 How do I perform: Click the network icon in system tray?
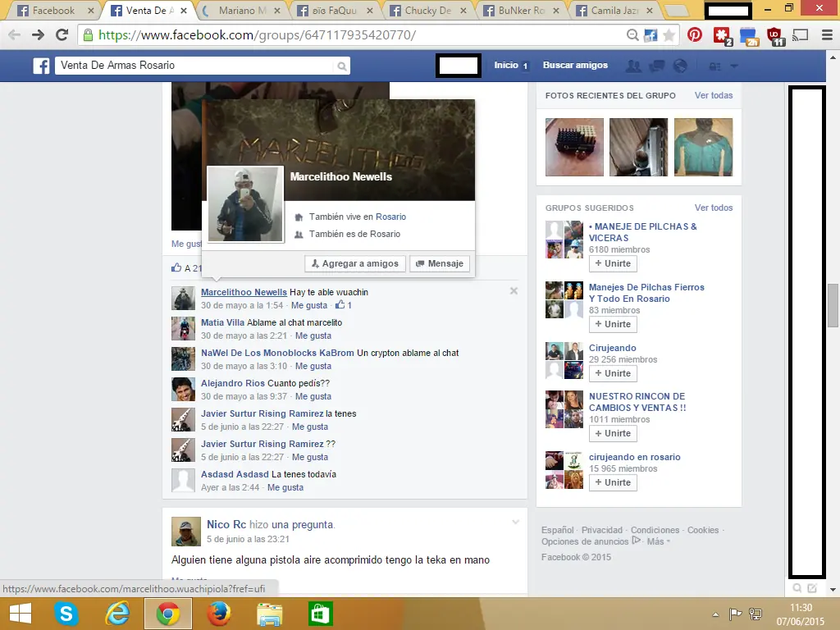(x=756, y=614)
